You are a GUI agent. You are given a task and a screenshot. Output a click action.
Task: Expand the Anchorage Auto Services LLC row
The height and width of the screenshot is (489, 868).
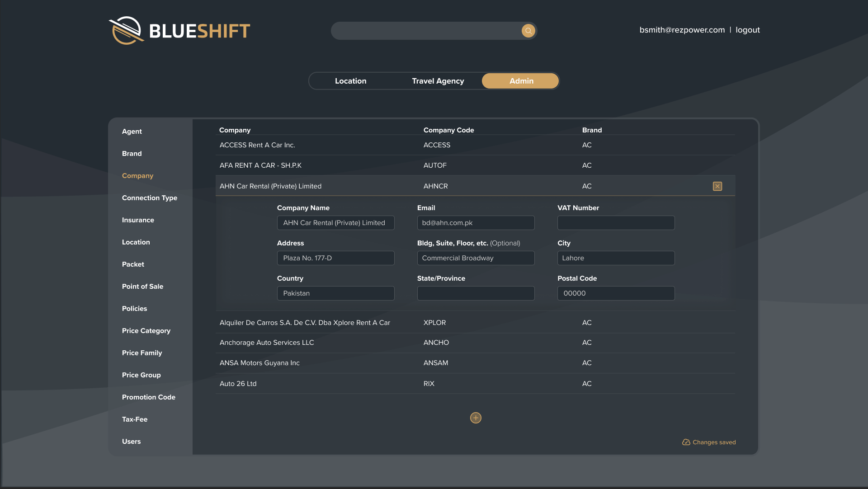pos(266,343)
